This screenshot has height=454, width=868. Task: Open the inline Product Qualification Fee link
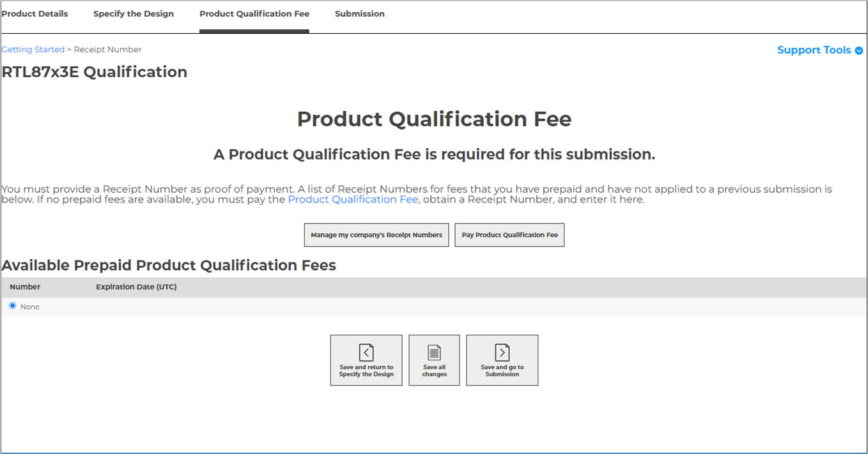[353, 199]
